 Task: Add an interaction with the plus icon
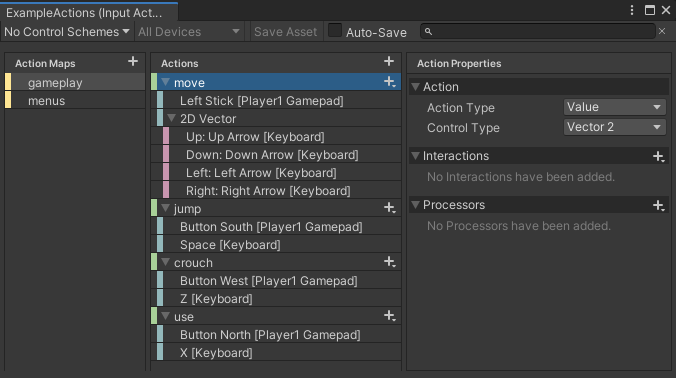coord(658,156)
